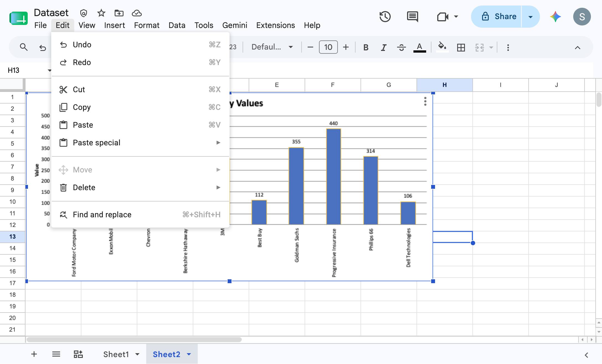This screenshot has width=602, height=364.
Task: Toggle bold formatting
Action: (366, 48)
